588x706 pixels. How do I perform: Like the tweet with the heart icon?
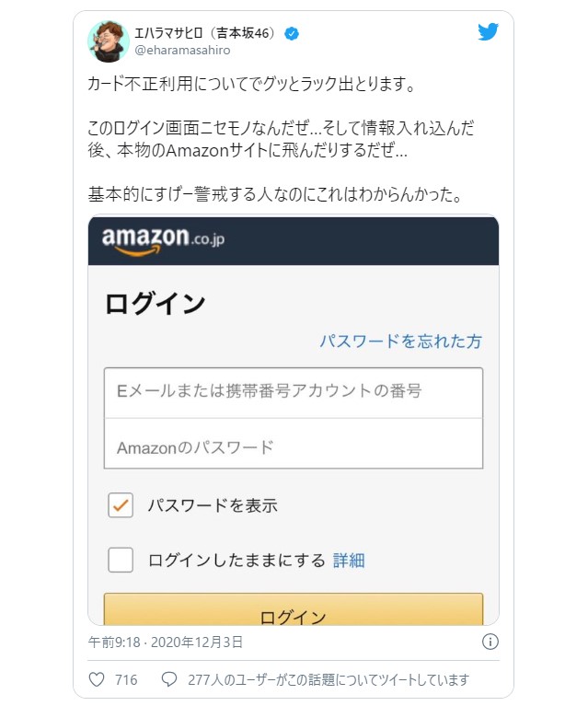97,680
